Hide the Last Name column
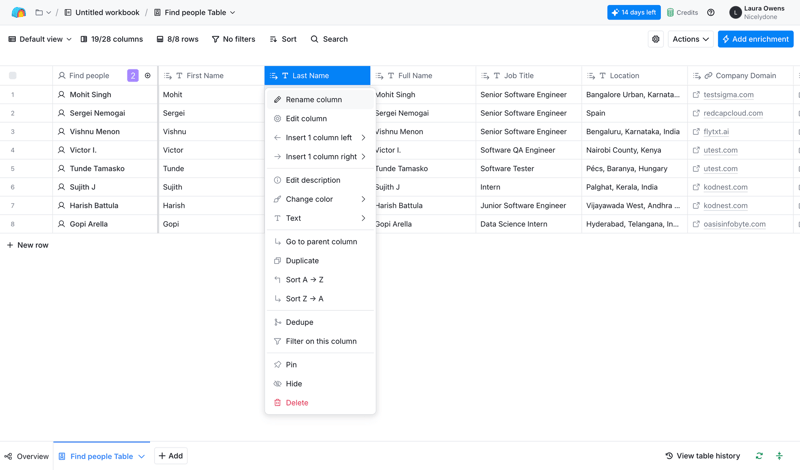This screenshot has width=800, height=470. coord(293,384)
